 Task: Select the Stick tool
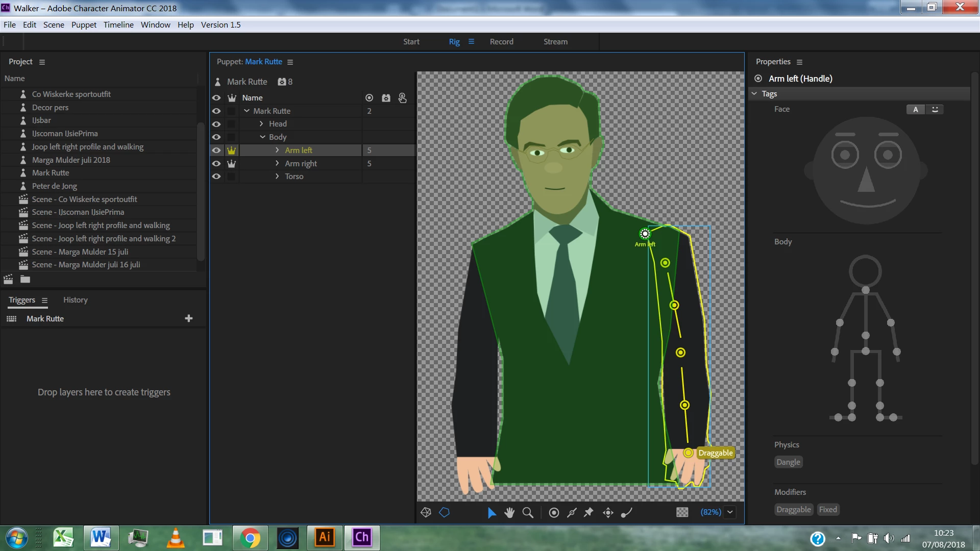[x=572, y=513]
